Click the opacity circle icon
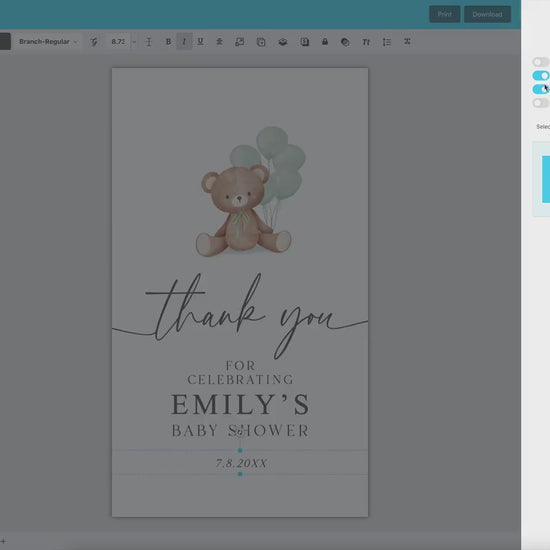Viewport: 550px width, 550px height. (x=345, y=42)
